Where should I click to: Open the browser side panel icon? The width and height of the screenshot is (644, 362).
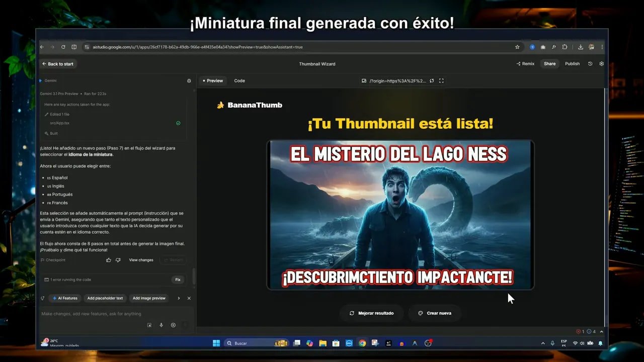click(x=74, y=47)
